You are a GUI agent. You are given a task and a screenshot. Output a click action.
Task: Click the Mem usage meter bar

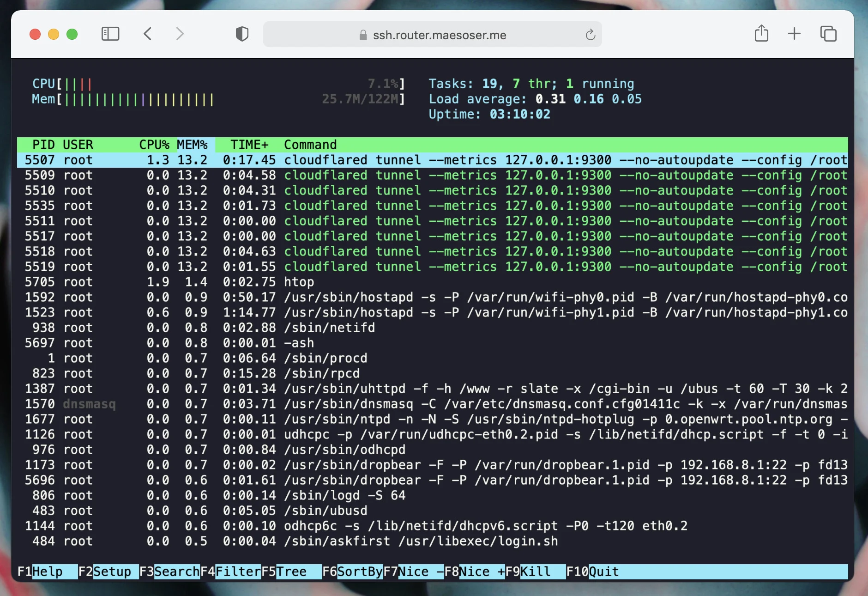pyautogui.click(x=218, y=99)
